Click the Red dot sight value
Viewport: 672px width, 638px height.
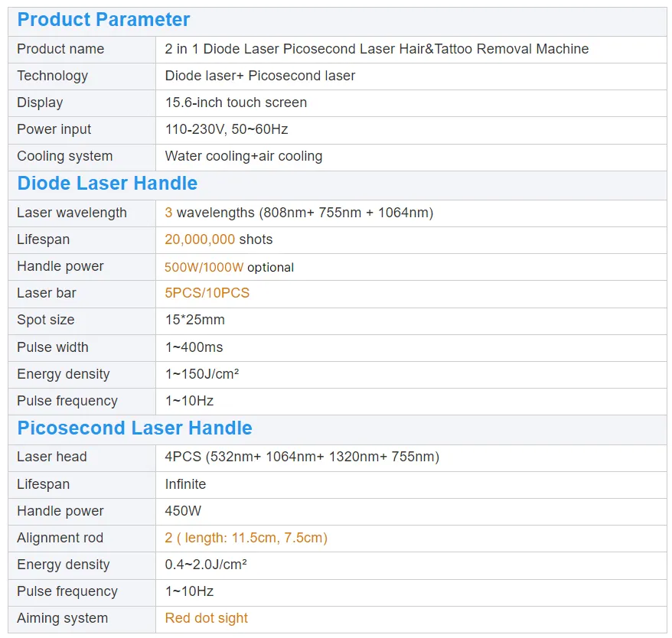click(206, 618)
